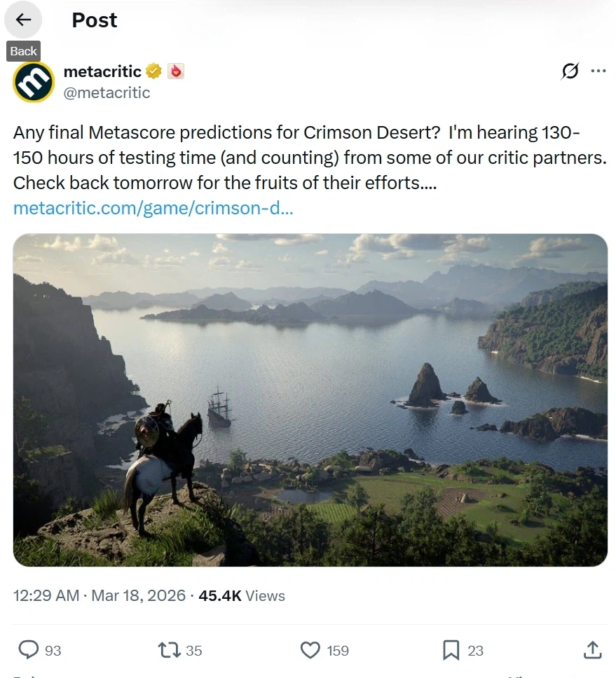Open the repost options menu
The height and width of the screenshot is (678, 616).
(x=169, y=650)
